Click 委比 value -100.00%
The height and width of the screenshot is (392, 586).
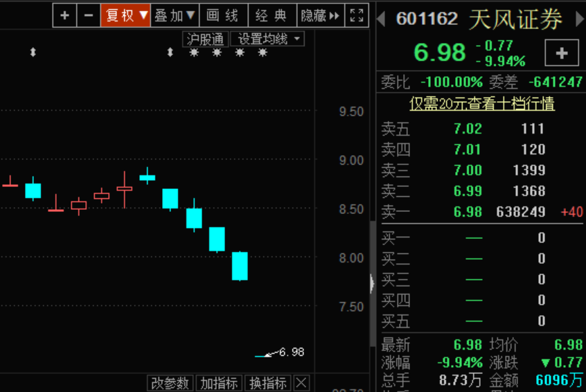(452, 82)
